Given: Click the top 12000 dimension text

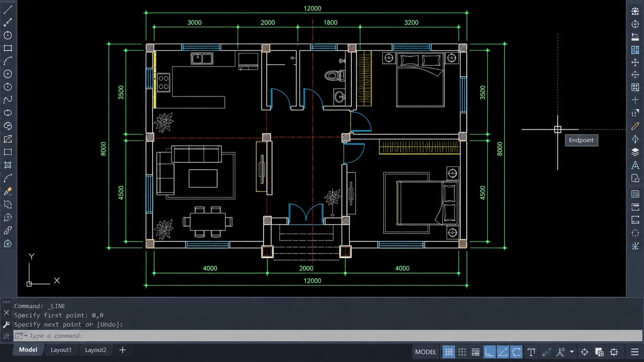Looking at the screenshot, I should click(x=312, y=8).
